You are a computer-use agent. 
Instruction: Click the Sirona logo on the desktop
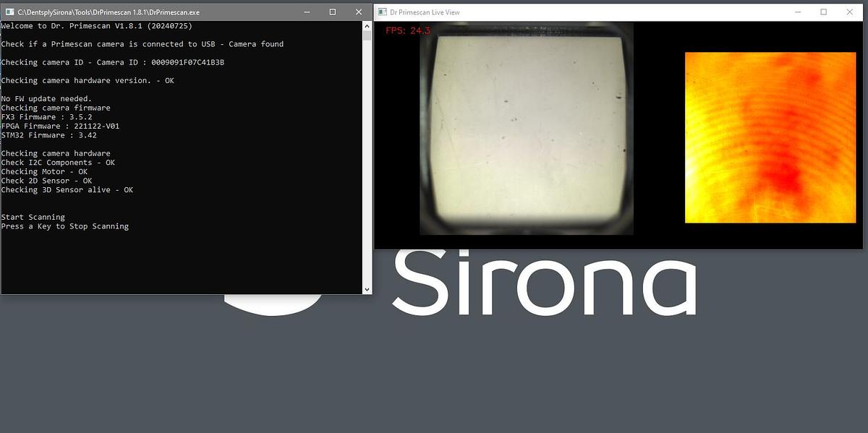tap(542, 282)
